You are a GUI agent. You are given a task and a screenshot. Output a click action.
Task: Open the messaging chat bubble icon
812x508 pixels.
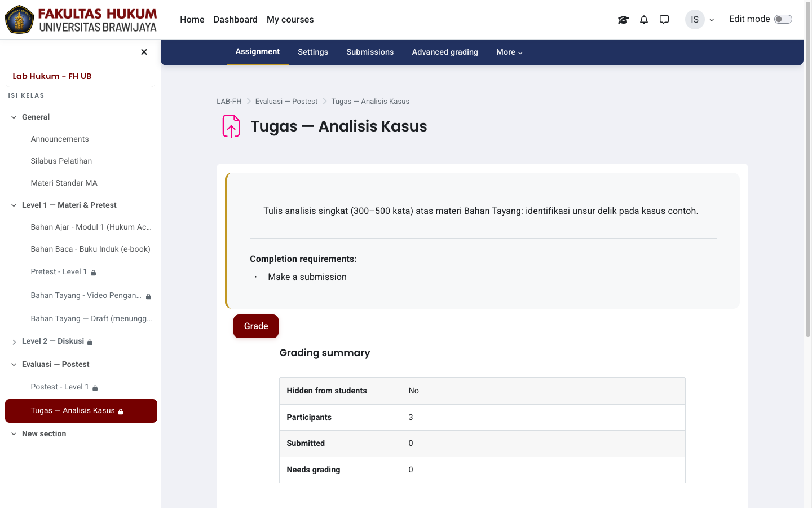pos(664,20)
